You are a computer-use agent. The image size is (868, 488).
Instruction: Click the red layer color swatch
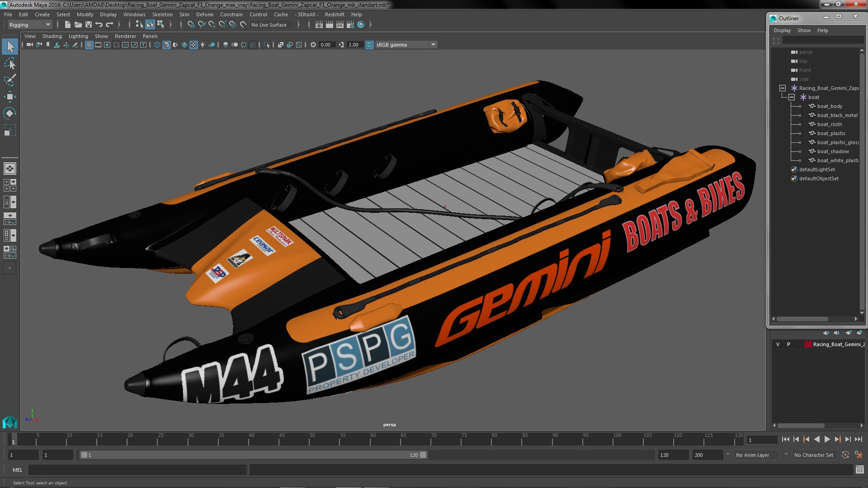[x=808, y=344]
